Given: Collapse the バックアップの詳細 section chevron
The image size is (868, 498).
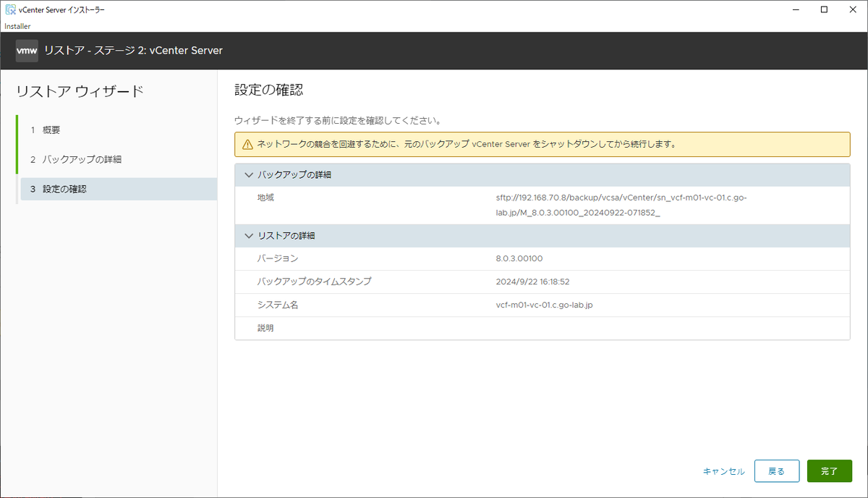Looking at the screenshot, I should click(x=249, y=175).
